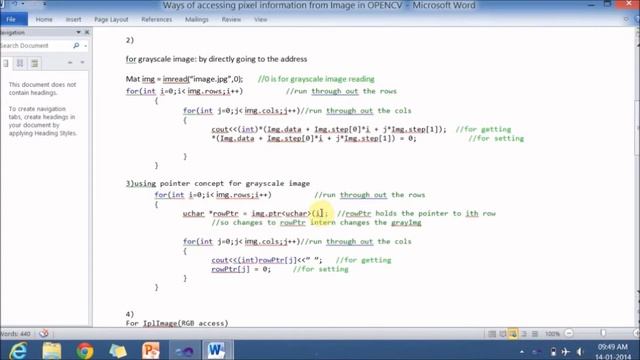This screenshot has width=640, height=360.
Task: Open the Insert ribbon tab
Action: tap(73, 19)
